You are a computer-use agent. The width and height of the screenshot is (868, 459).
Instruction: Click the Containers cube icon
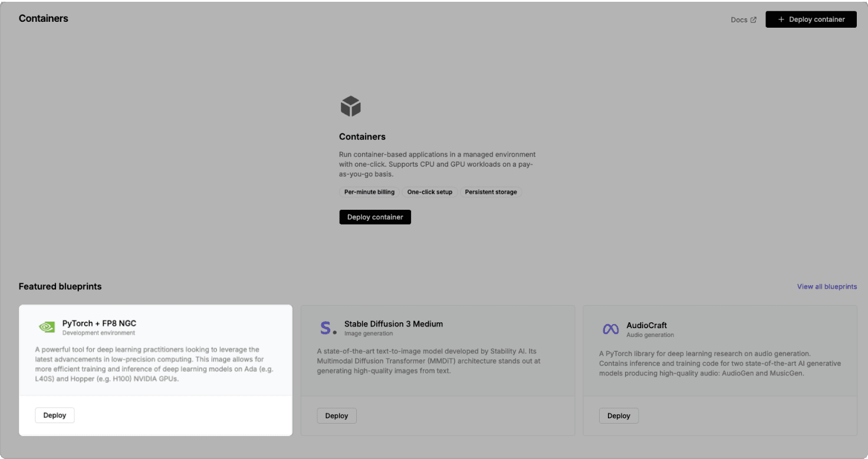350,107
